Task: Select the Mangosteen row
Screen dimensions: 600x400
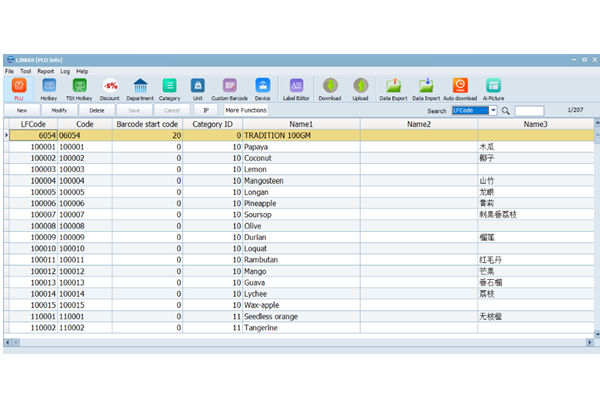Action: coord(300,180)
